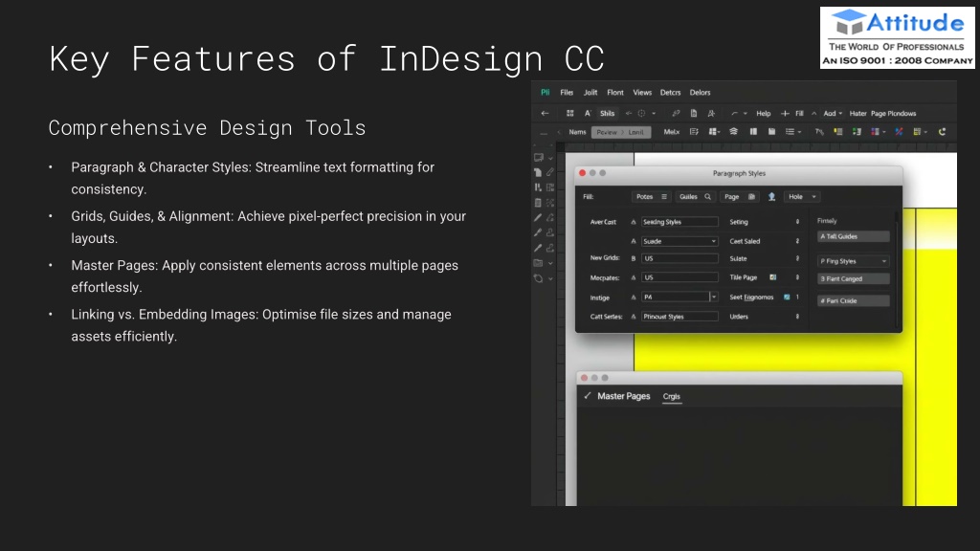This screenshot has width=980, height=551.
Task: Click the # Fan Cuide button
Action: point(853,301)
